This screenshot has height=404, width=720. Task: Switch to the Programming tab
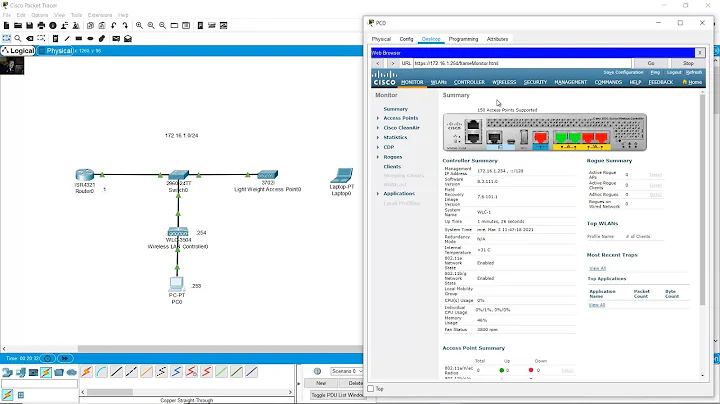click(463, 39)
